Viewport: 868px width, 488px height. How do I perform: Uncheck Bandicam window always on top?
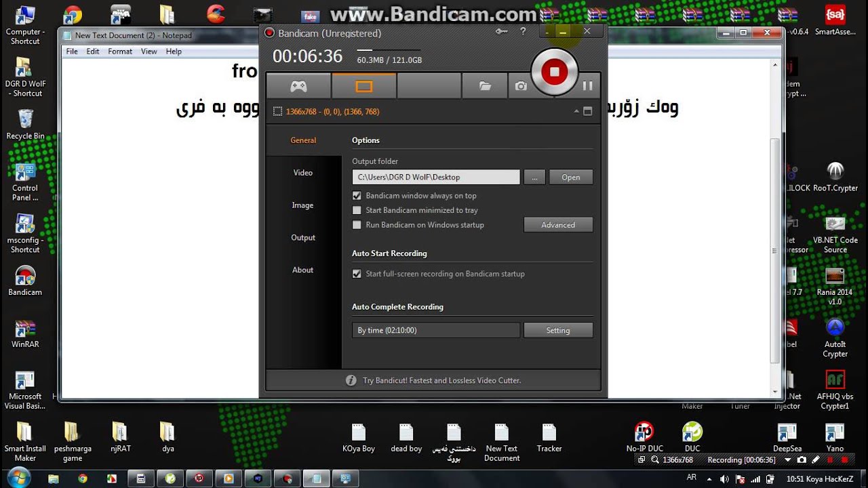(x=357, y=195)
